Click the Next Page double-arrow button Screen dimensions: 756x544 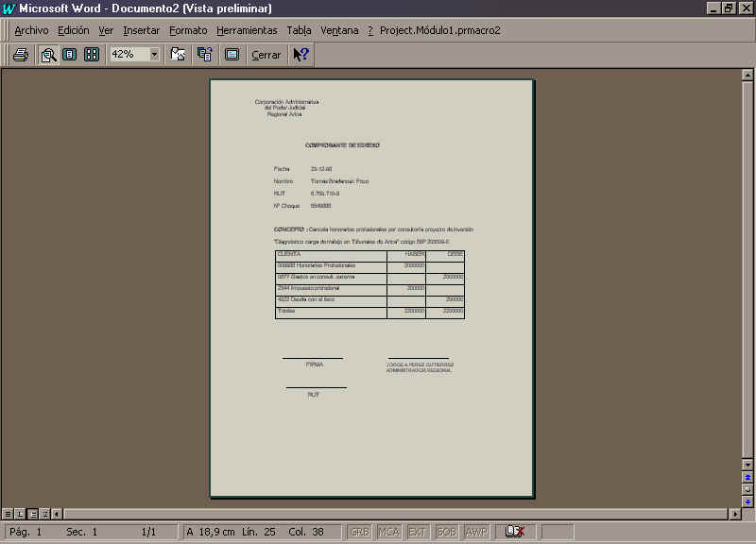pos(747,501)
